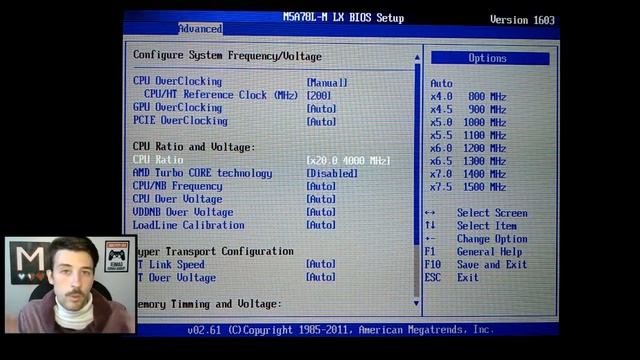Click the F10 Save and Exit entry

tap(476, 265)
